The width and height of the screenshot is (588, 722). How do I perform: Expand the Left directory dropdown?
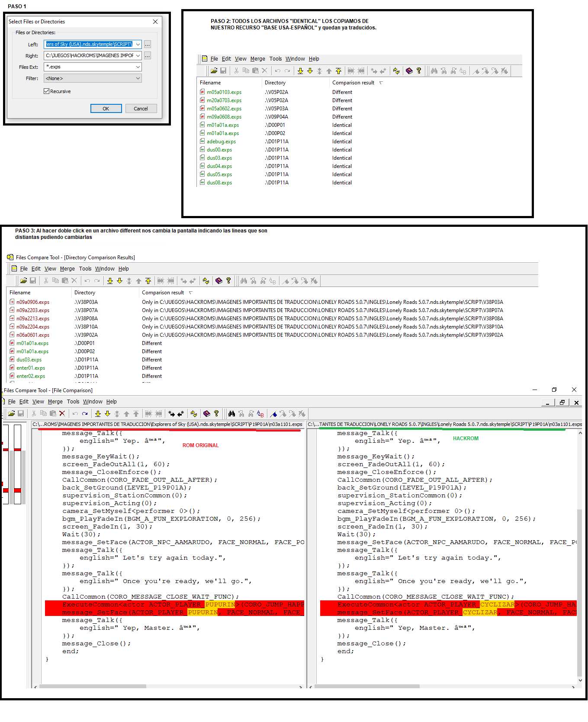(138, 44)
